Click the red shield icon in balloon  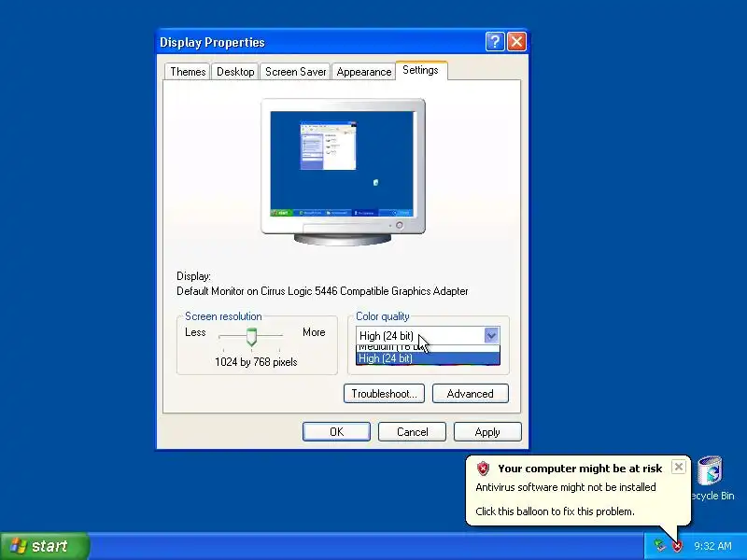pos(483,469)
